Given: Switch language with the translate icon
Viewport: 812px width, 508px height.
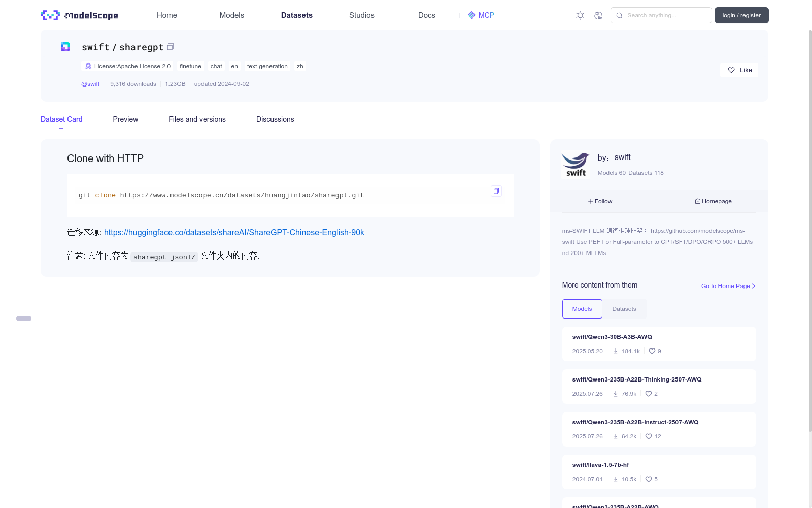Looking at the screenshot, I should pos(598,15).
